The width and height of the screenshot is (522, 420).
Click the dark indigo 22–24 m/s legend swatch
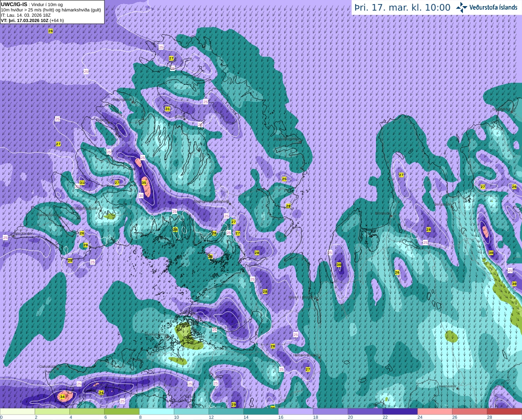tap(400, 411)
